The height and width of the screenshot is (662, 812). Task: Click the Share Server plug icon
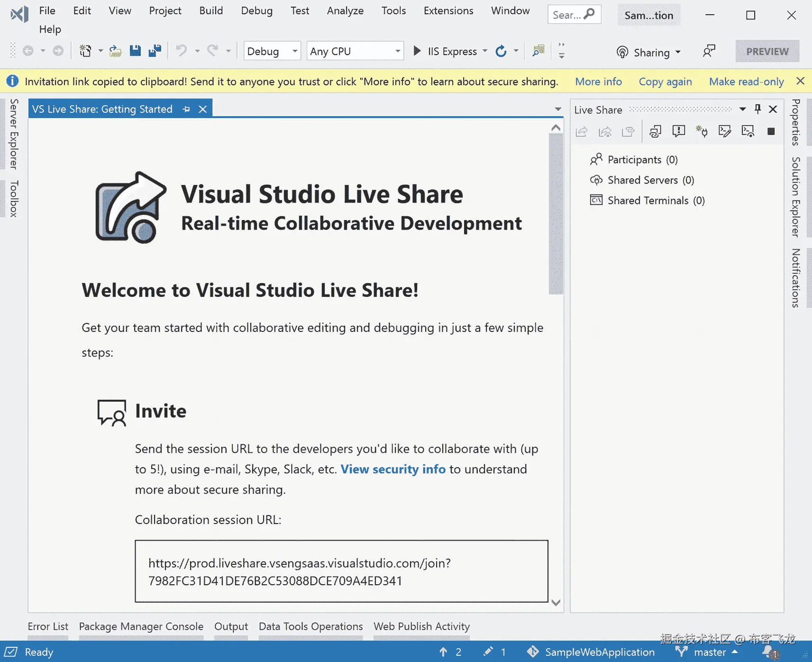point(702,131)
